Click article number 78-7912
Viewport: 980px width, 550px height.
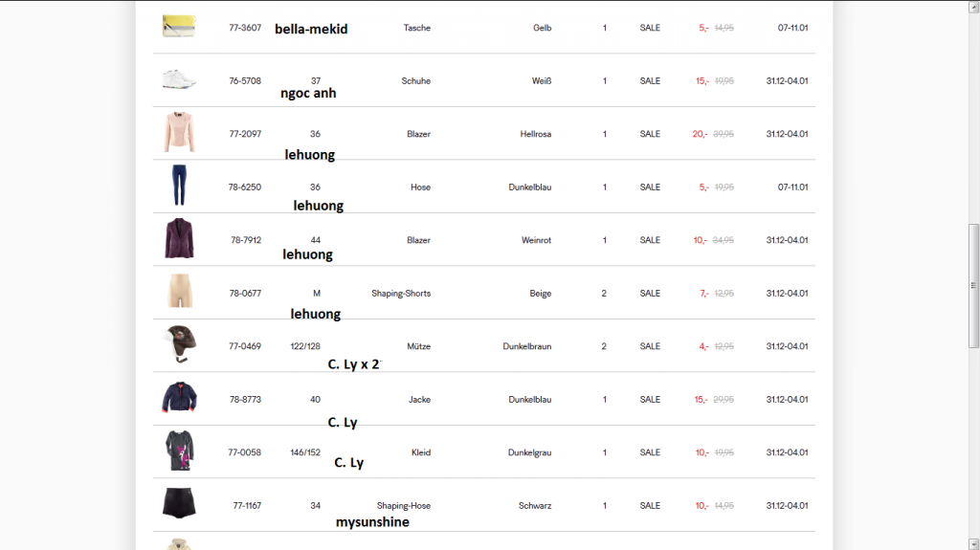pyautogui.click(x=246, y=240)
